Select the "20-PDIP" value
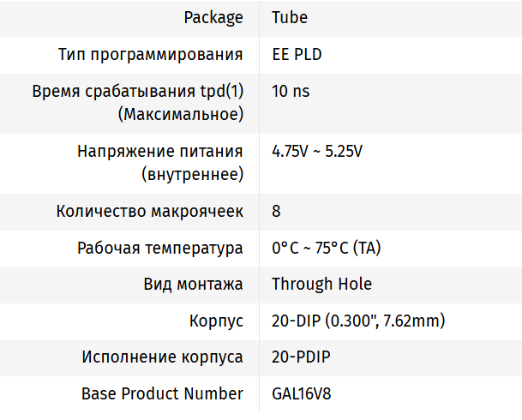 [x=301, y=357]
